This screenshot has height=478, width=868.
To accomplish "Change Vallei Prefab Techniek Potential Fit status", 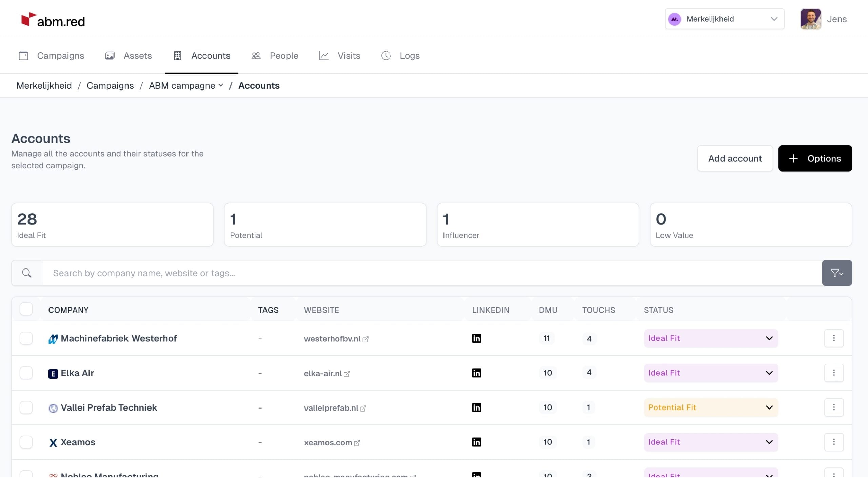I will click(711, 407).
